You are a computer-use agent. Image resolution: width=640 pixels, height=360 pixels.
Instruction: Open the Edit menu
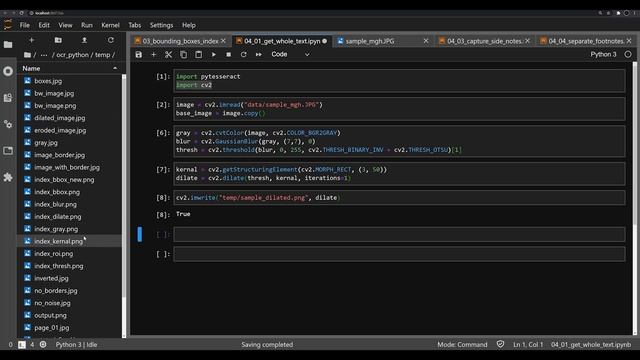44,25
